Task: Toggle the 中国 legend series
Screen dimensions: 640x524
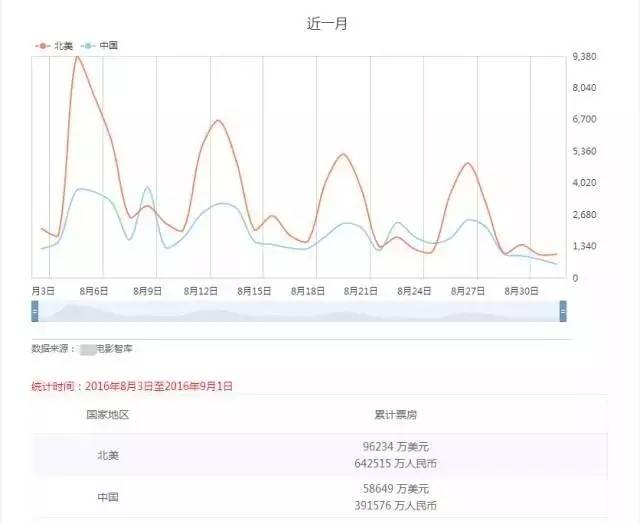Action: click(104, 46)
